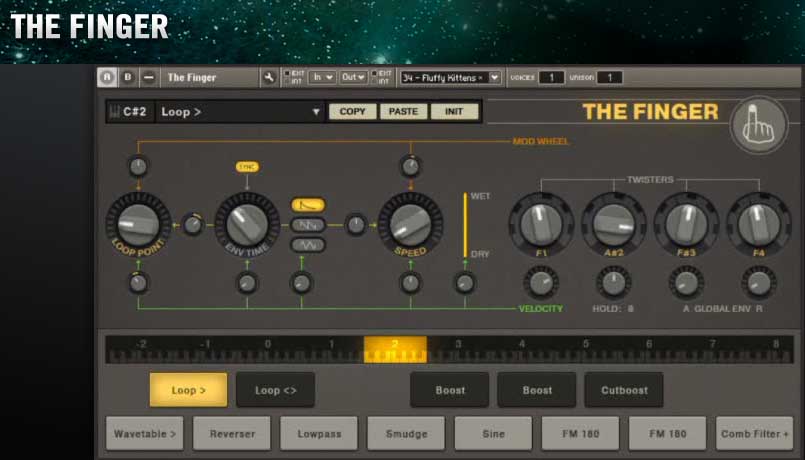Click the Speed knob

410,224
